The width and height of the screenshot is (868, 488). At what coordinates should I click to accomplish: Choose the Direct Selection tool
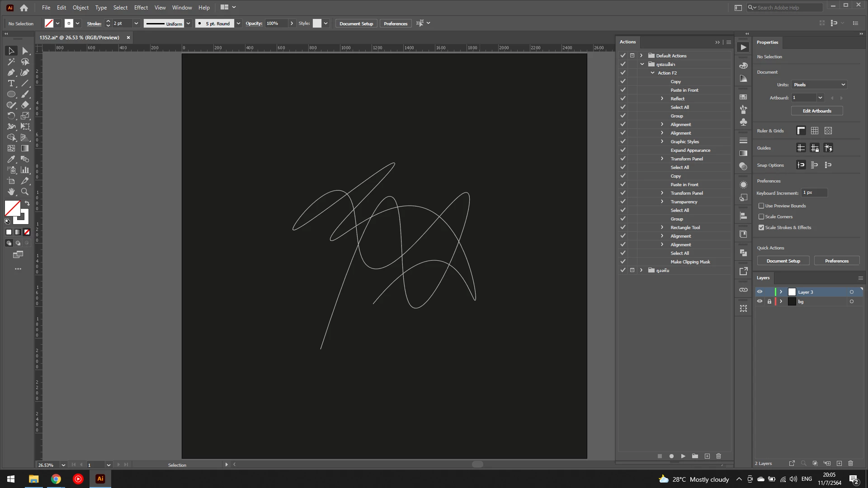coord(25,51)
